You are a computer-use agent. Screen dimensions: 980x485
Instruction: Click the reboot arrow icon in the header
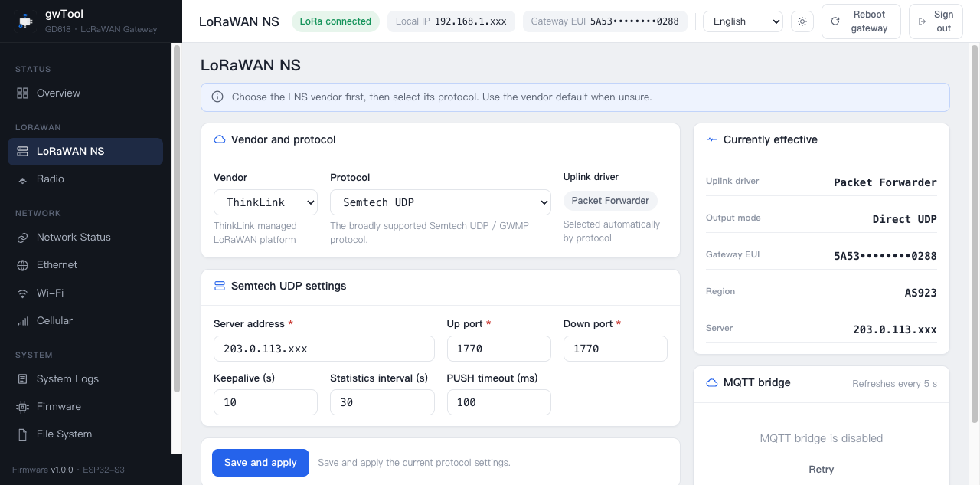point(835,21)
